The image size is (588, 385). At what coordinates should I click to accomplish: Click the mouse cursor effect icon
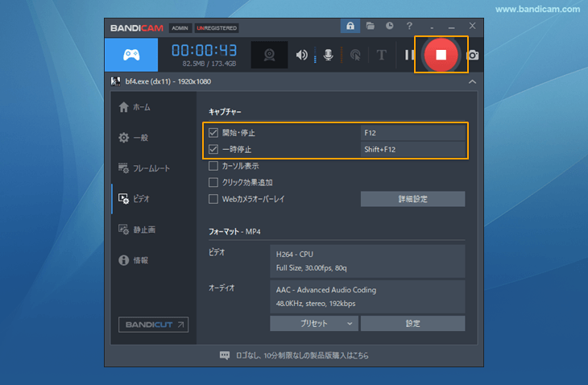(354, 56)
